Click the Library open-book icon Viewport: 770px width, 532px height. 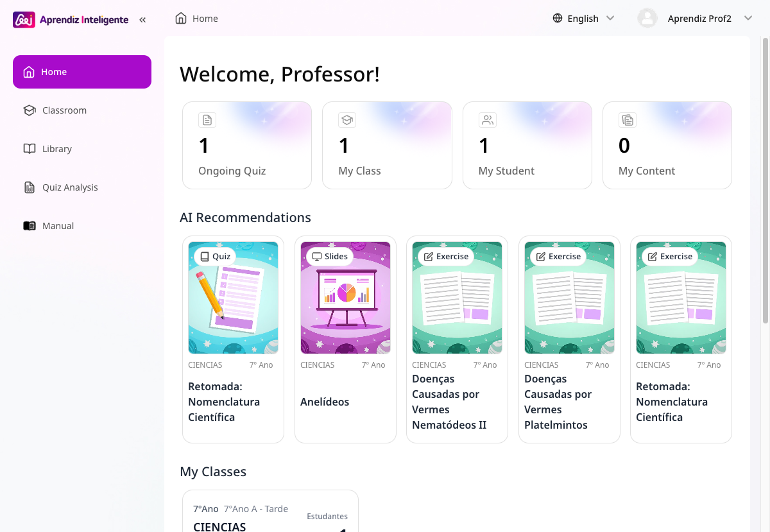(x=30, y=149)
